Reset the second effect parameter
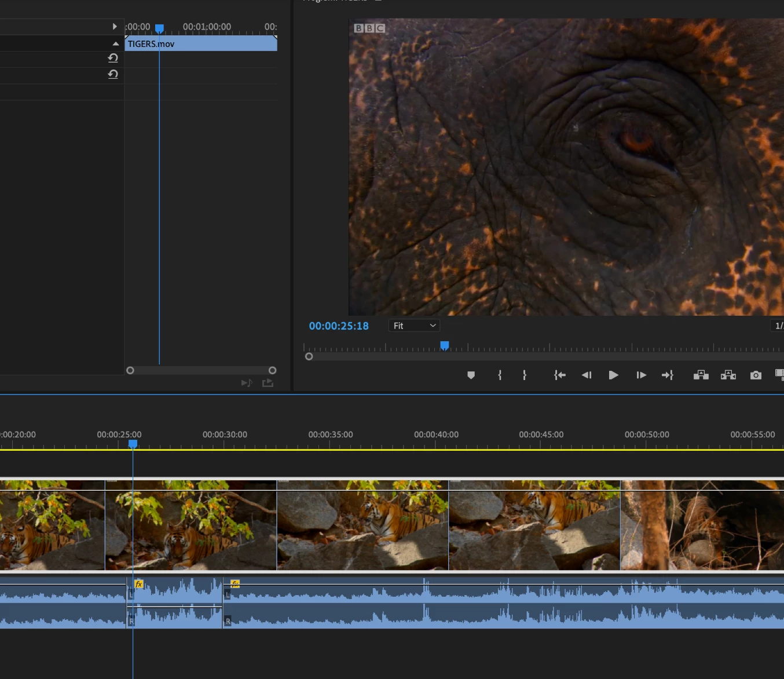Viewport: 784px width, 679px height. [x=113, y=74]
